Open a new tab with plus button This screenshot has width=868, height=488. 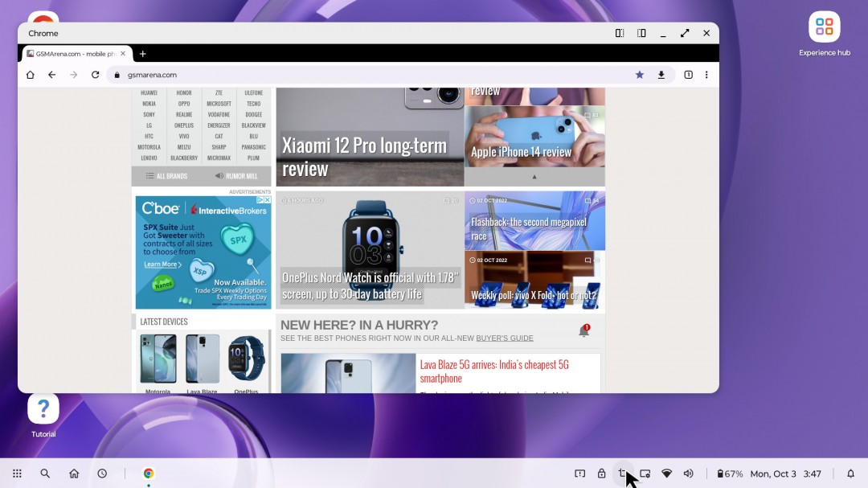143,54
